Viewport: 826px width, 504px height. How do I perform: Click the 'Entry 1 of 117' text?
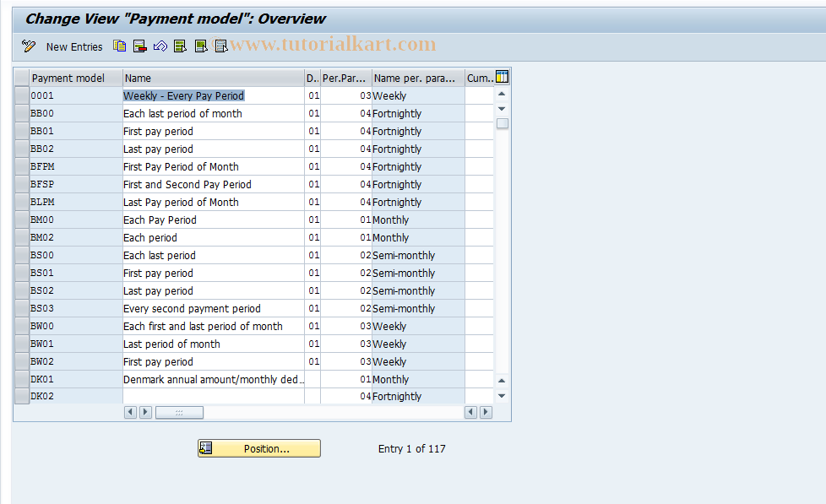(x=412, y=448)
